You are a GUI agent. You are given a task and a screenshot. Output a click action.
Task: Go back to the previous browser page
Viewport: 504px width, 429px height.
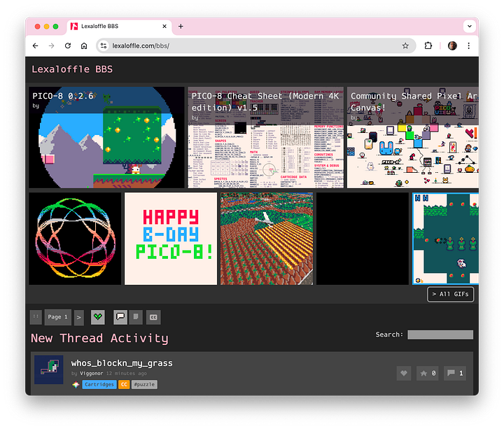36,45
